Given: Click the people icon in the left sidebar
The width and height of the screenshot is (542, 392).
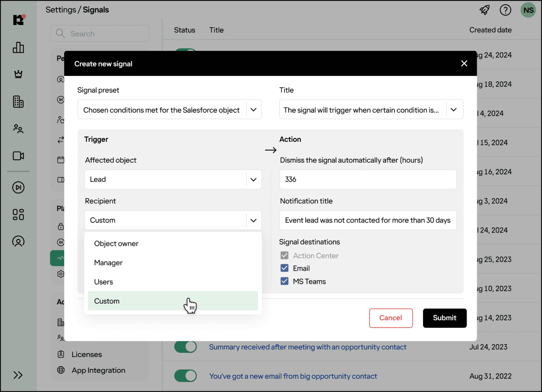Looking at the screenshot, I should click(x=18, y=128).
